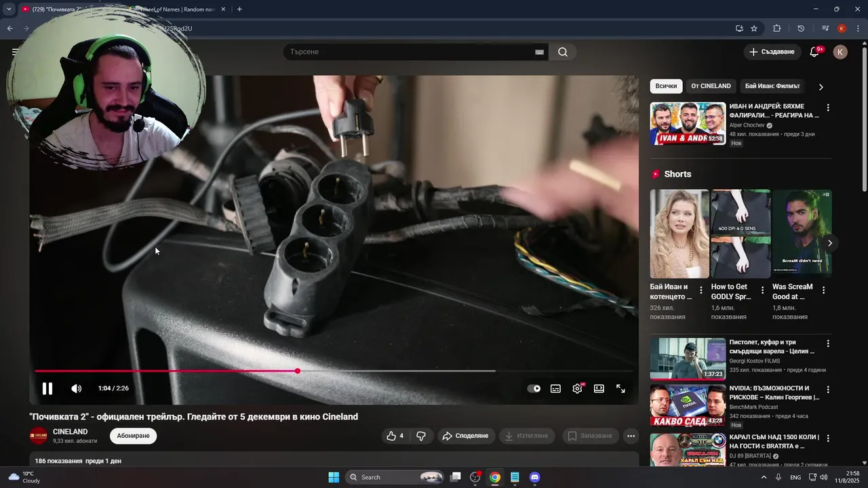
Task: Open ИВАН И АНДРЕЙ video thumbnail
Action: pos(688,123)
